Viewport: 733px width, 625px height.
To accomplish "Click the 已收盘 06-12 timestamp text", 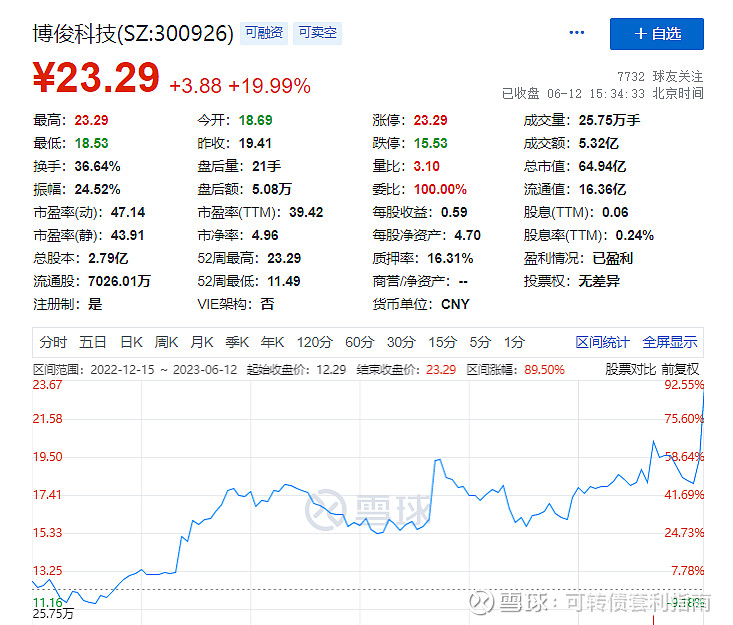I will click(603, 93).
